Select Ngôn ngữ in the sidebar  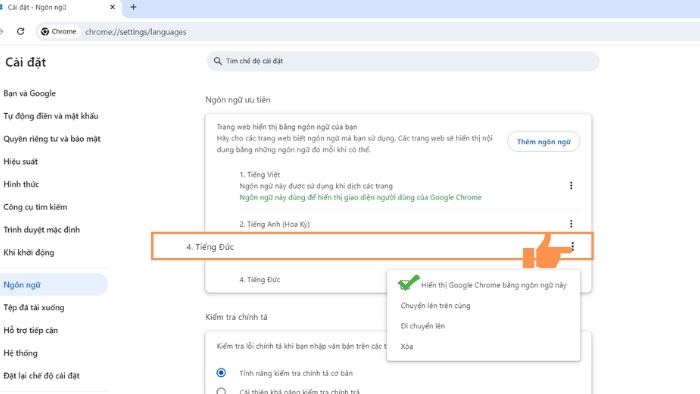coord(53,285)
